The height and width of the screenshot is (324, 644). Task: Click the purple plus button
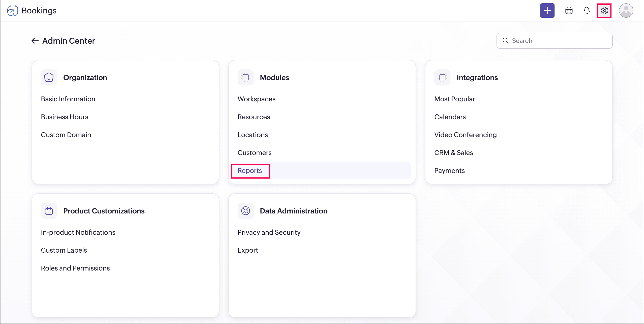[x=547, y=11]
